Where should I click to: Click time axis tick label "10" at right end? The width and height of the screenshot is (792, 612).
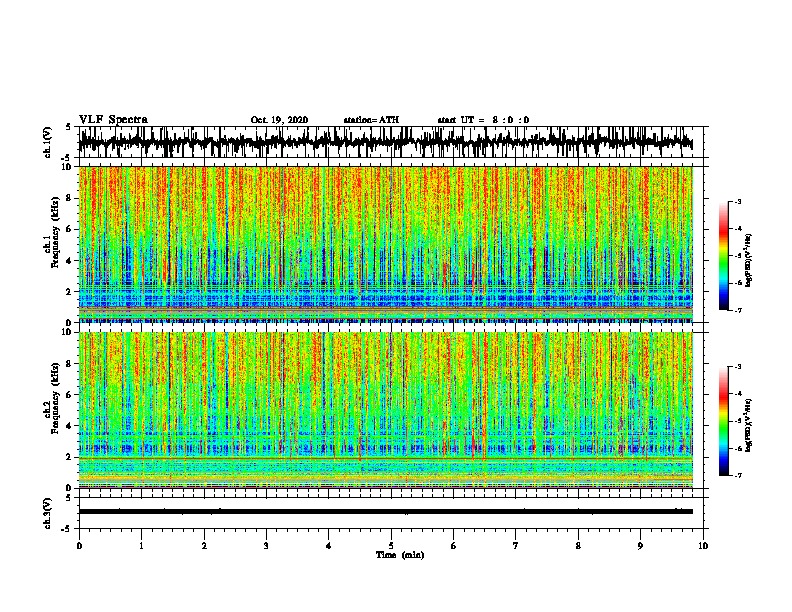tap(703, 546)
